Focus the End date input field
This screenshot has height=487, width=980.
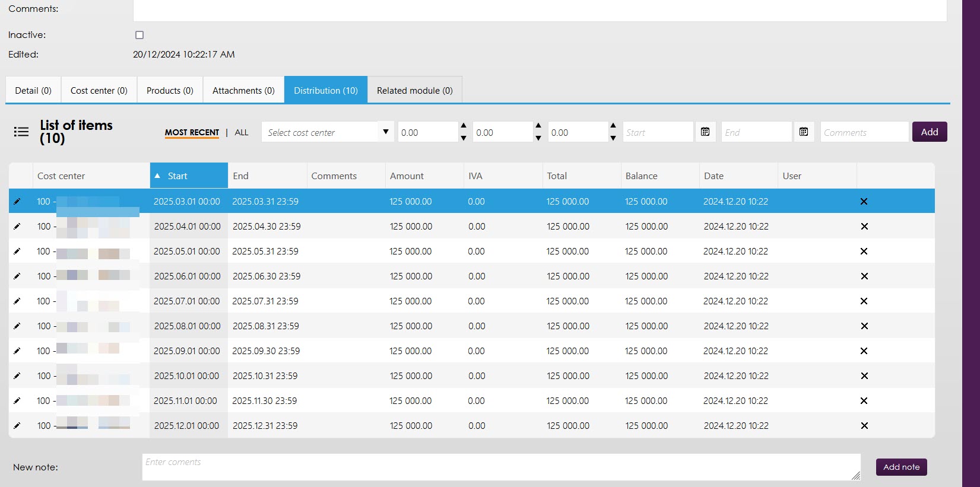756,132
